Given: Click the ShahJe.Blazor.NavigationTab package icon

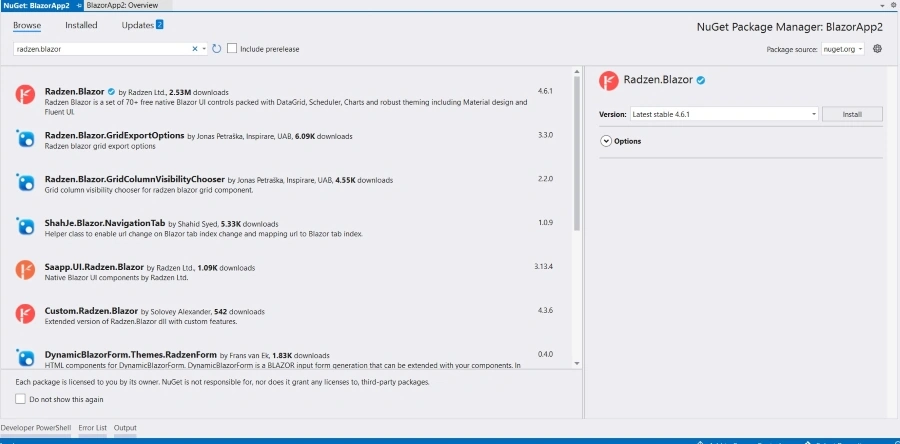Looking at the screenshot, I should pyautogui.click(x=25, y=225).
